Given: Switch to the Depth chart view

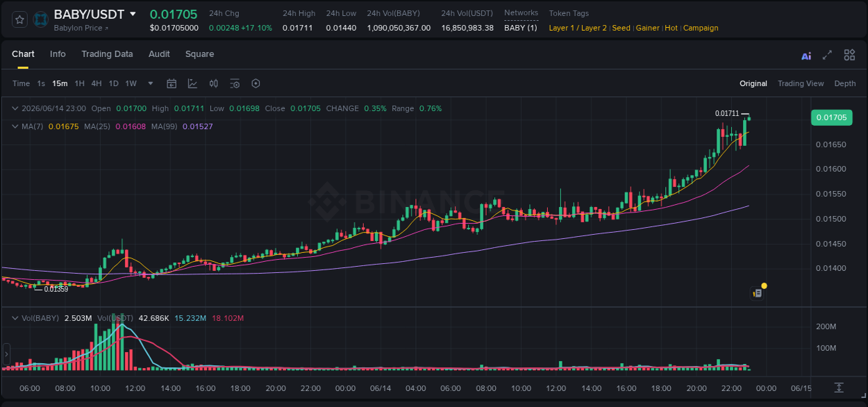Looking at the screenshot, I should pos(845,83).
